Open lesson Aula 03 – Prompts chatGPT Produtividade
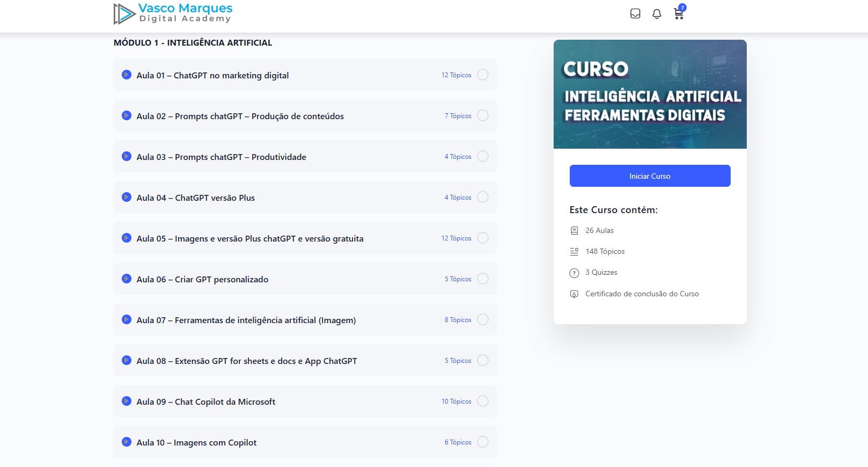 221,157
